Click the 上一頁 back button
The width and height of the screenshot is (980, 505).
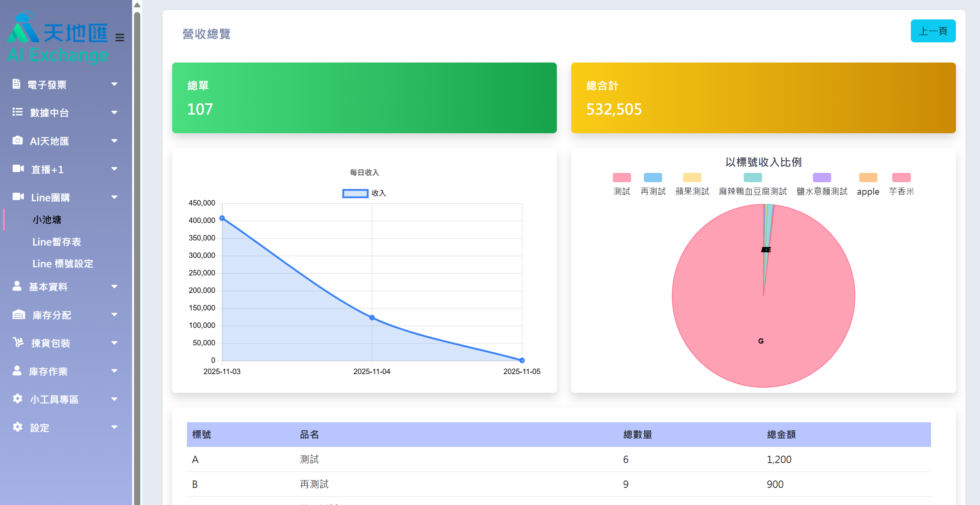tap(933, 31)
